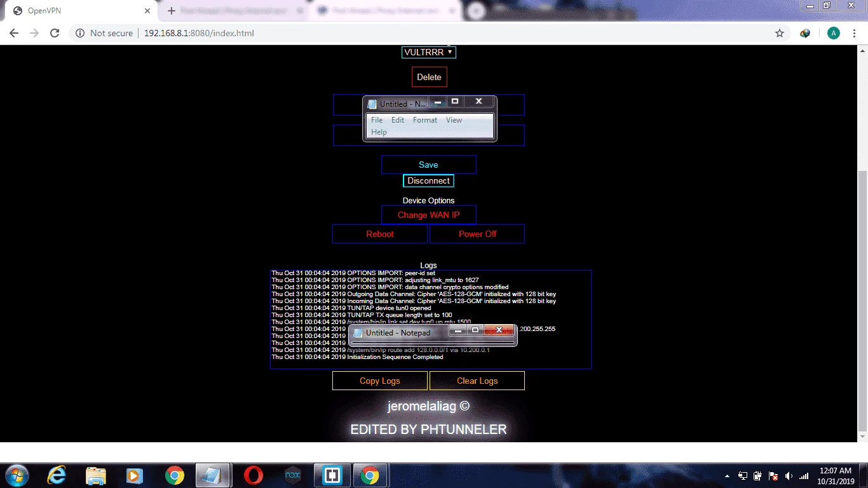Open Action Center flag in system tray
Viewport: 868px width, 488px height.
[x=773, y=476]
